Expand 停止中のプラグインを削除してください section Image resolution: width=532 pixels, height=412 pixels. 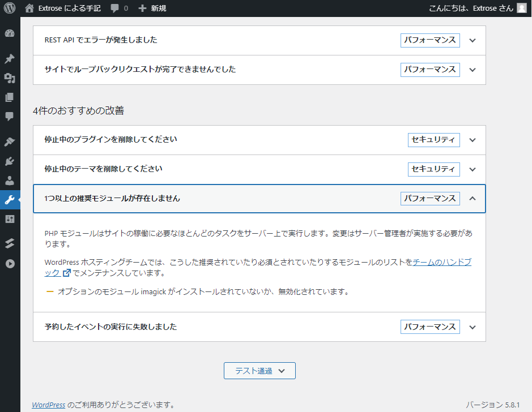pyautogui.click(x=473, y=140)
